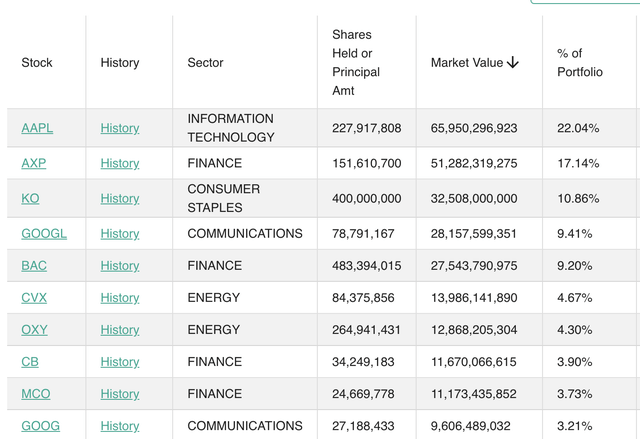The width and height of the screenshot is (640, 439).
Task: Select the shares value 27,188,433
Action: tap(363, 426)
